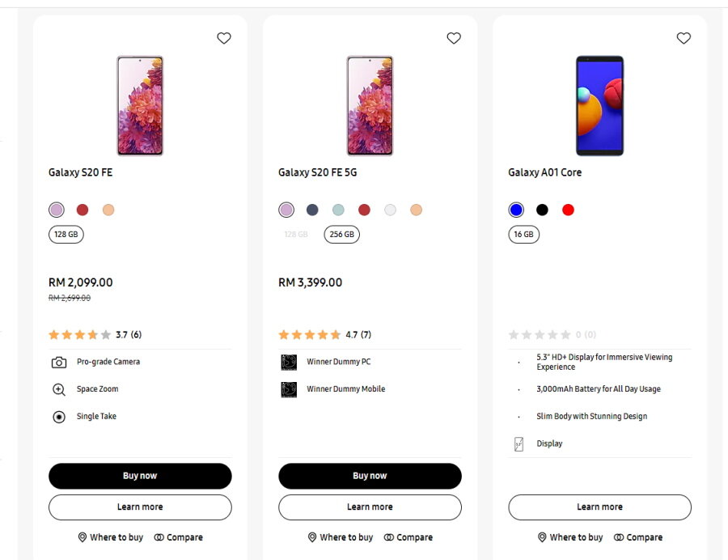Click Where to buy under Galaxy S20 FE
728x560 pixels.
110,537
